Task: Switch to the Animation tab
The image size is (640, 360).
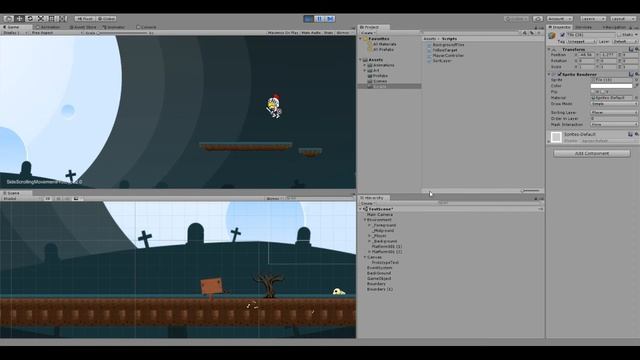Action: click(x=49, y=27)
